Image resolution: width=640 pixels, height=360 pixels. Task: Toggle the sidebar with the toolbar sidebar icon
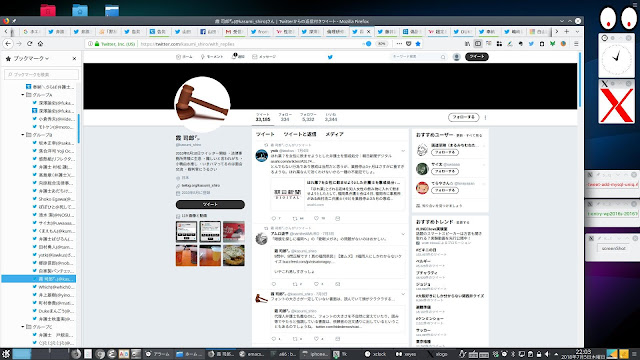478,44
